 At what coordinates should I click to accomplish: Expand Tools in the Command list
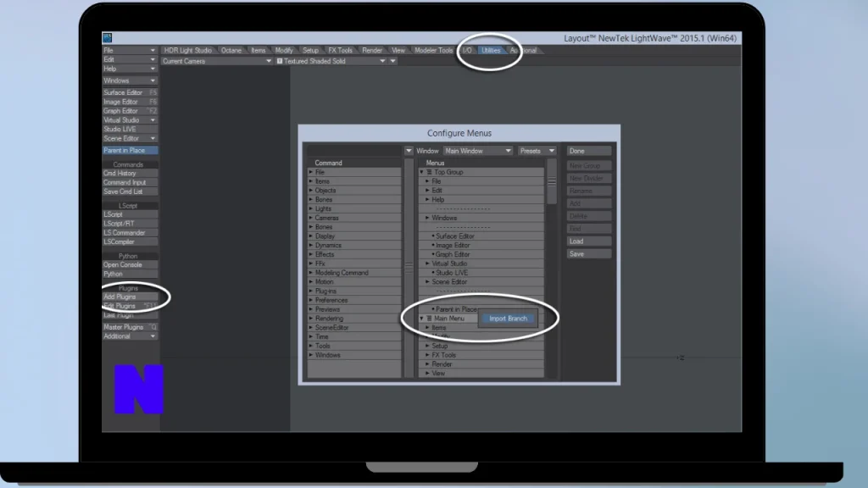click(x=311, y=346)
